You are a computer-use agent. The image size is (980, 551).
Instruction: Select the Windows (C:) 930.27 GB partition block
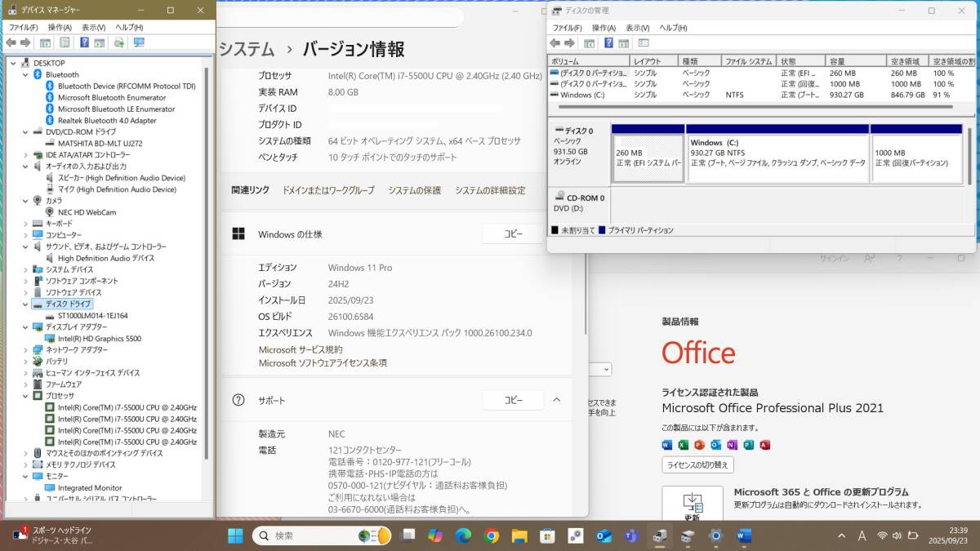pos(777,153)
